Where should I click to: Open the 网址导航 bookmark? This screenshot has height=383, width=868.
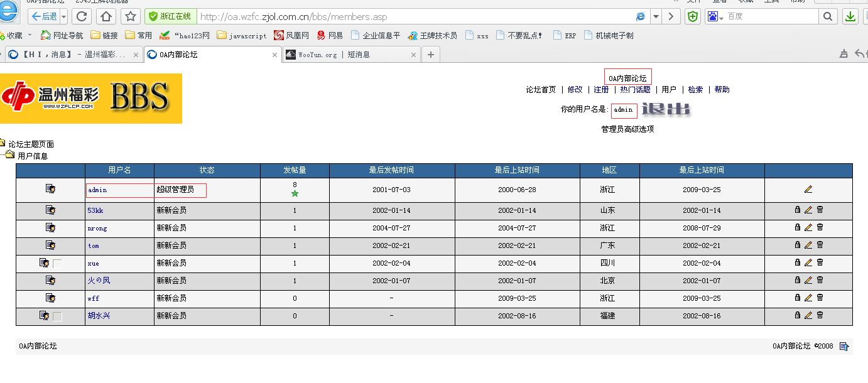click(x=62, y=36)
